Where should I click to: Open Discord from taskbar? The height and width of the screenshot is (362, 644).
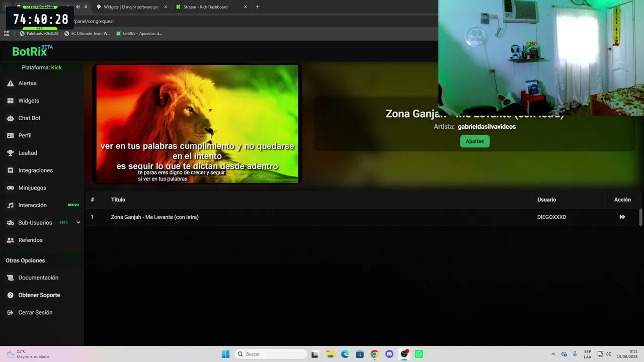point(389,354)
